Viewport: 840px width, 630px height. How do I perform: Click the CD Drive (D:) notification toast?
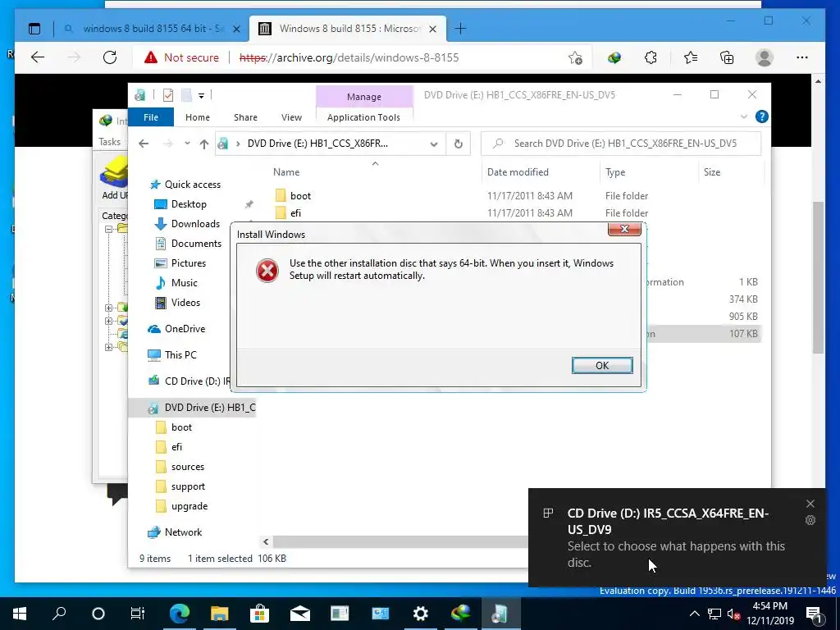click(677, 537)
